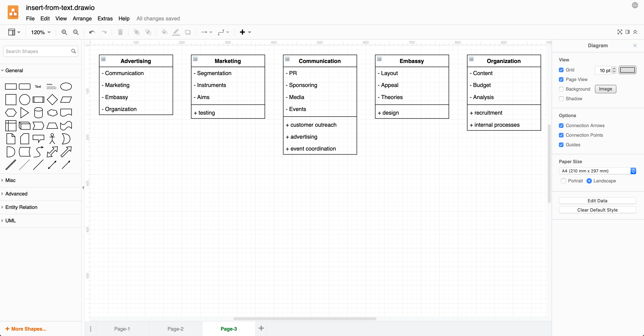Enter fullscreen mode via the toolbar icon
The height and width of the screenshot is (336, 644).
620,32
